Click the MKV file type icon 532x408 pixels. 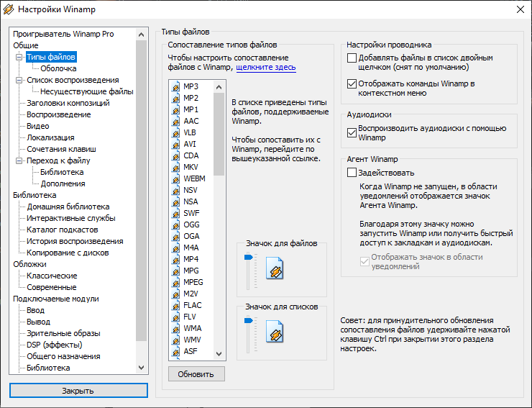tap(175, 168)
